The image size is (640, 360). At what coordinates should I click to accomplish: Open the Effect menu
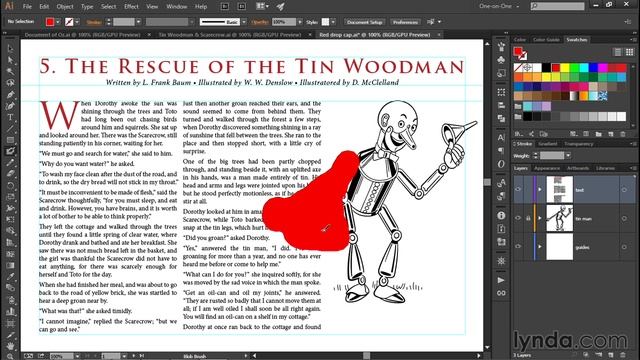click(x=131, y=7)
